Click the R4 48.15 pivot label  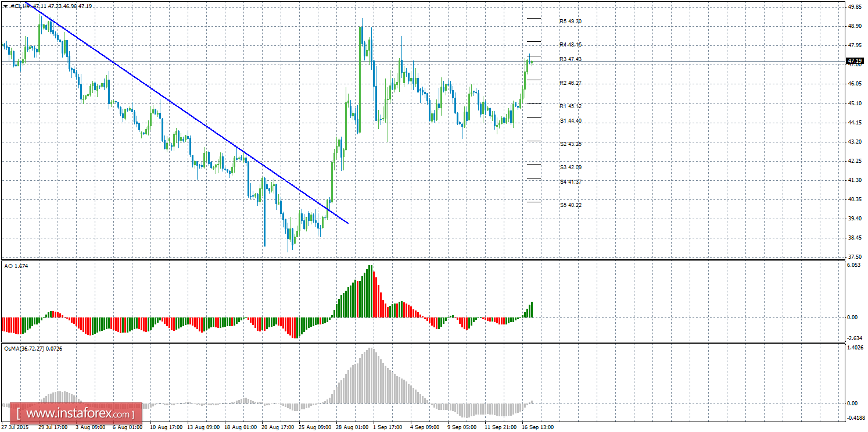(570, 45)
